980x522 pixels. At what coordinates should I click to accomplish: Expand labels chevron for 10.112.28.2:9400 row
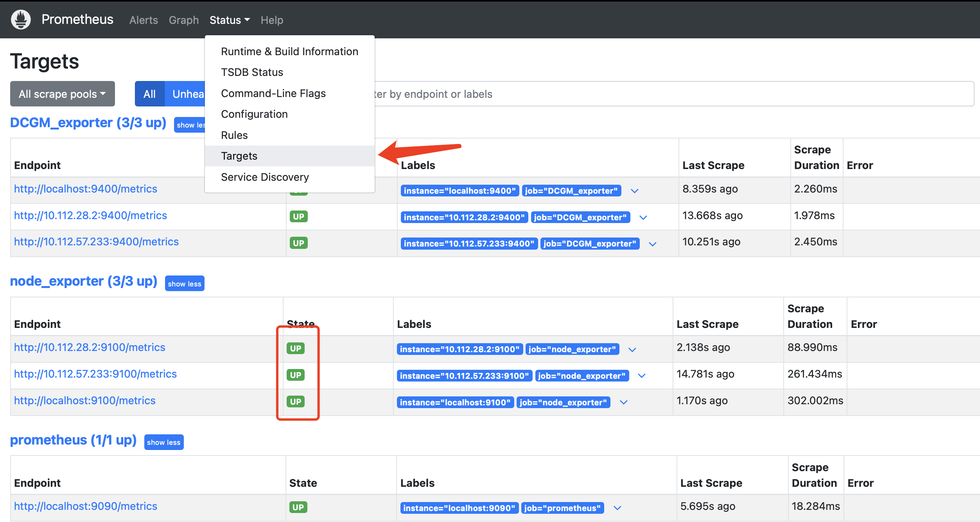click(643, 218)
